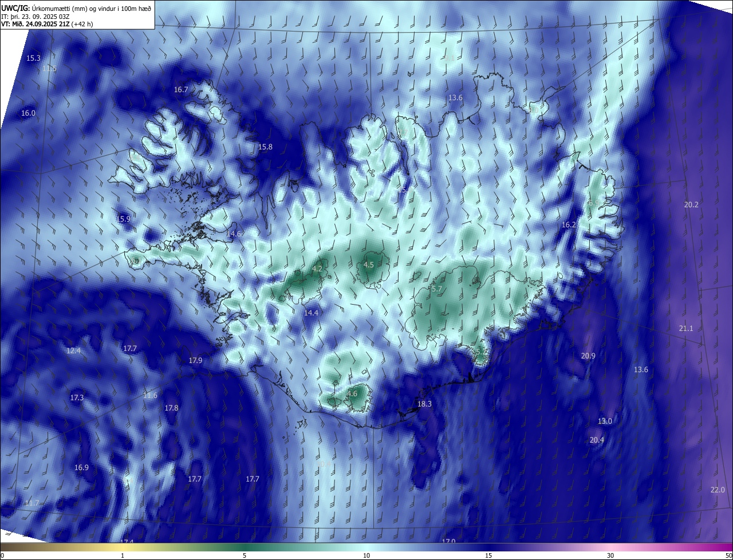Click the 16.2 value in east Iceland

point(569,225)
